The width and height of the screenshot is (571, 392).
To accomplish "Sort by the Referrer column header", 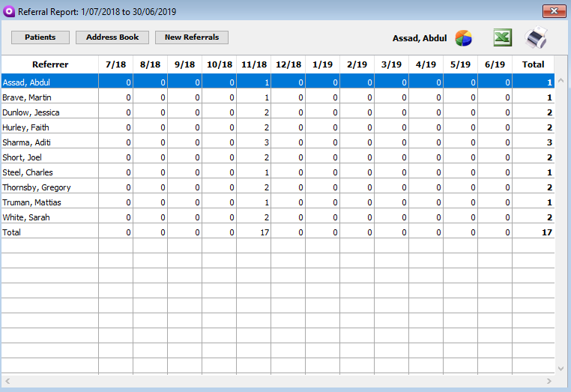I will (49, 64).
